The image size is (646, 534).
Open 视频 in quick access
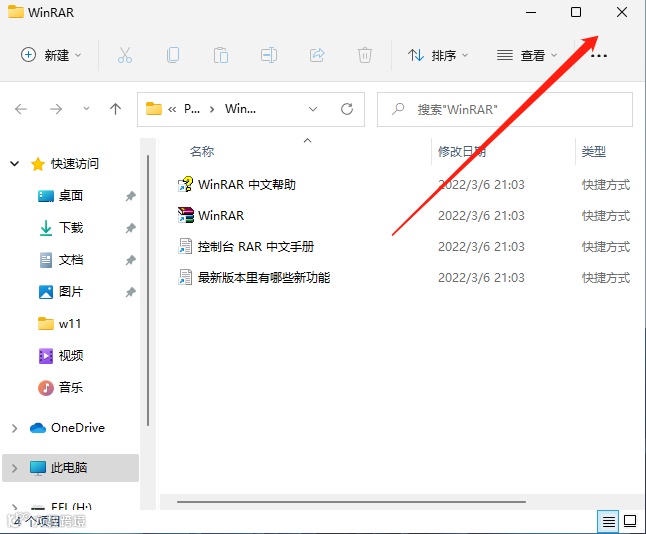tap(70, 356)
